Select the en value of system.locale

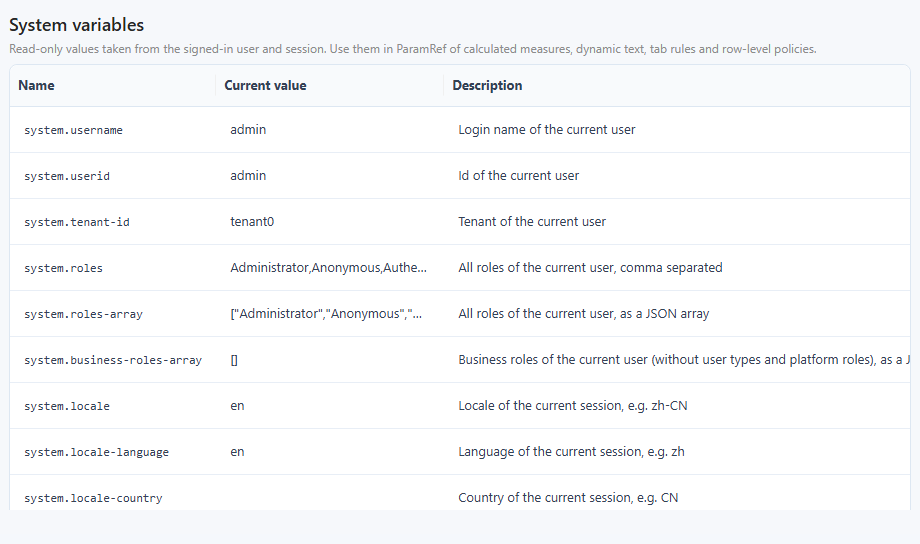(x=237, y=406)
